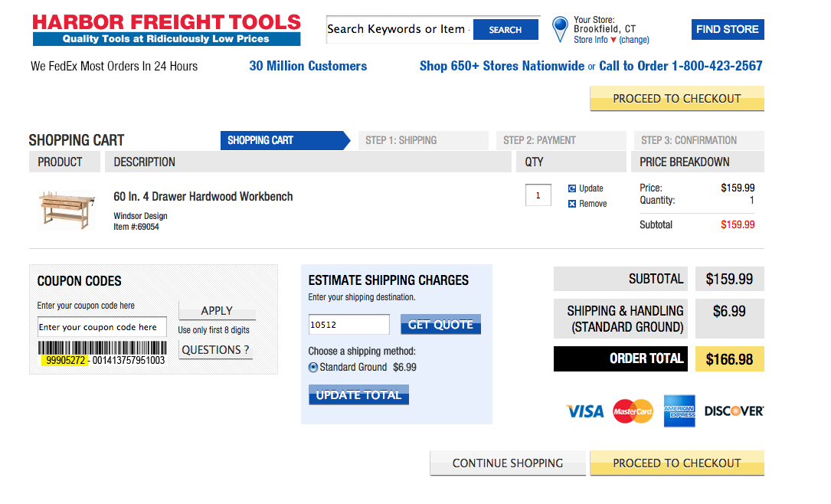The image size is (831, 504).
Task: Click the shipping zip code field
Action: click(348, 324)
